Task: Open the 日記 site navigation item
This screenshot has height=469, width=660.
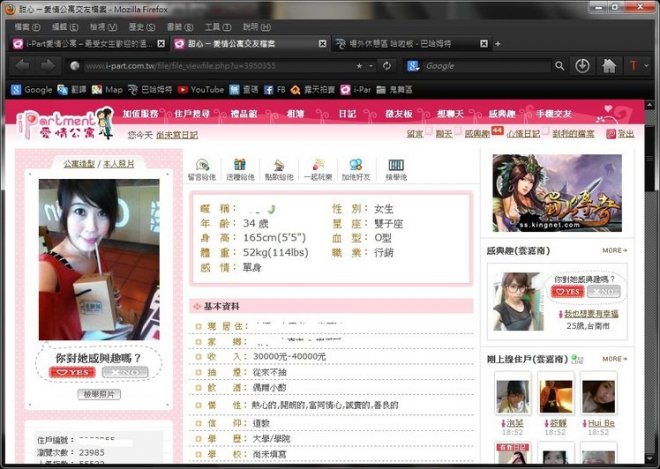Action: [x=346, y=113]
